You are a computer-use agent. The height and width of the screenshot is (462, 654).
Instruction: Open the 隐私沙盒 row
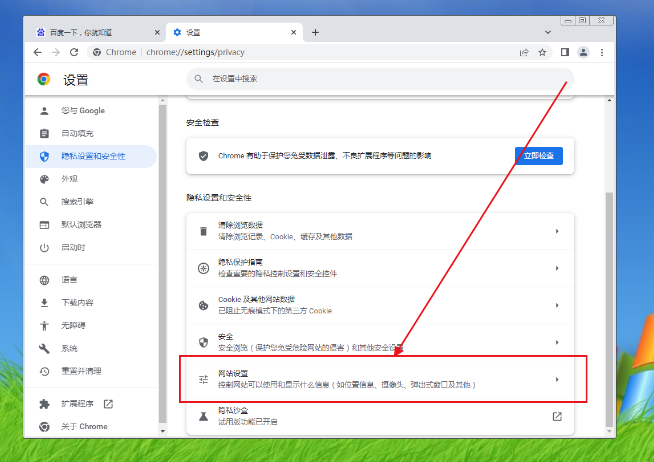(x=380, y=416)
